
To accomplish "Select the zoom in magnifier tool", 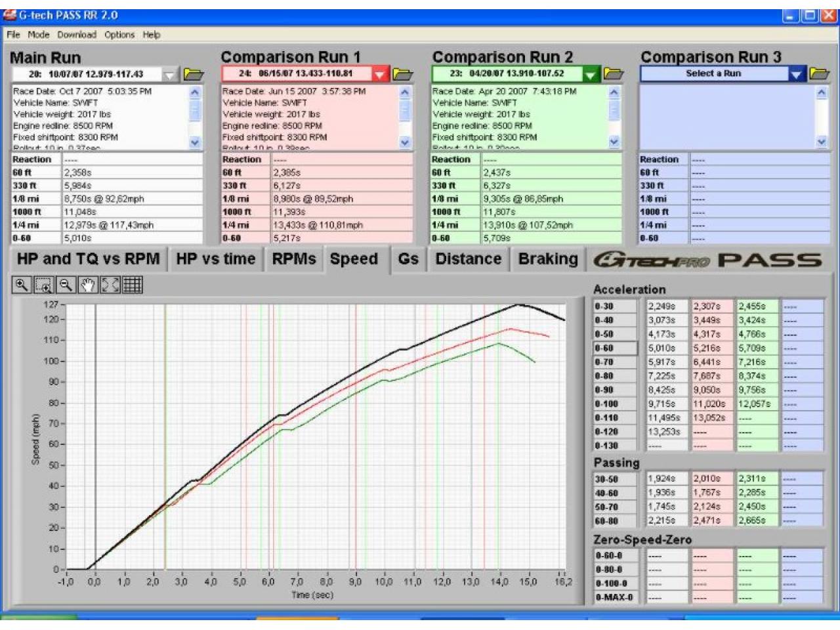I will pyautogui.click(x=22, y=285).
